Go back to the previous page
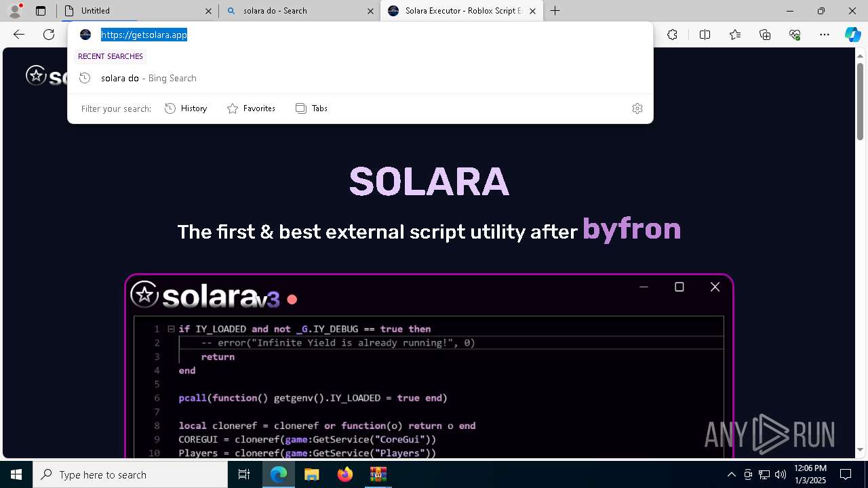 tap(19, 35)
